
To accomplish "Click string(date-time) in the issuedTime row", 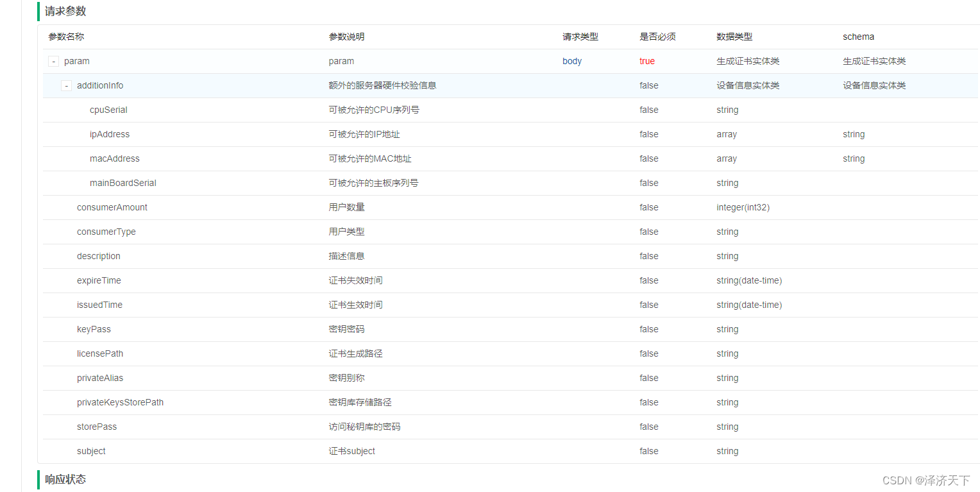I will 749,305.
